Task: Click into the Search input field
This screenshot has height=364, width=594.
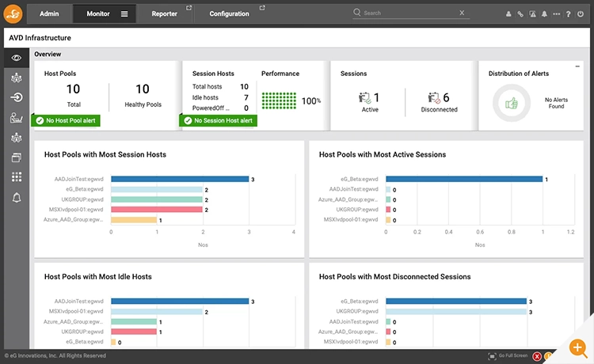Action: pyautogui.click(x=409, y=13)
